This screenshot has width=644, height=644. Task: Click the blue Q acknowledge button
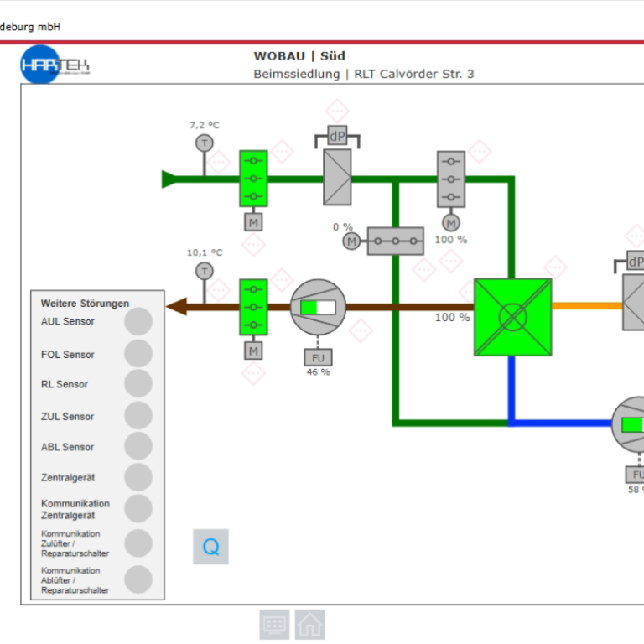click(x=210, y=547)
